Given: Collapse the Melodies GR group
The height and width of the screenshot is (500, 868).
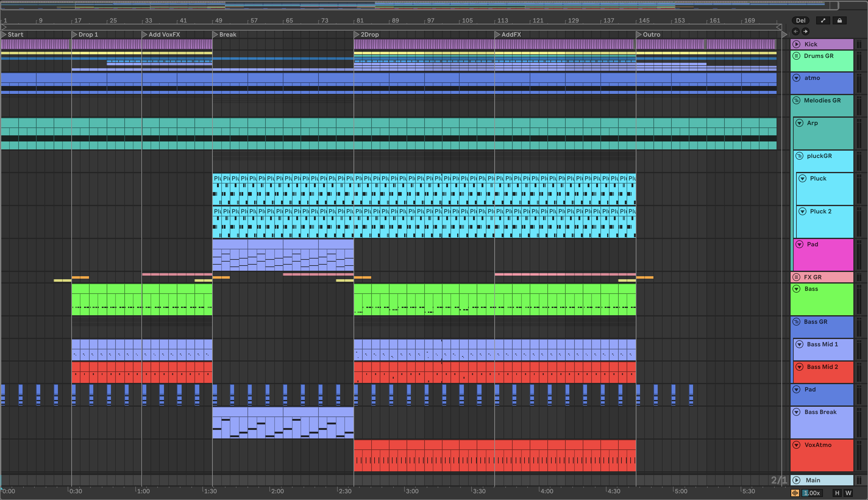Looking at the screenshot, I should coord(797,100).
